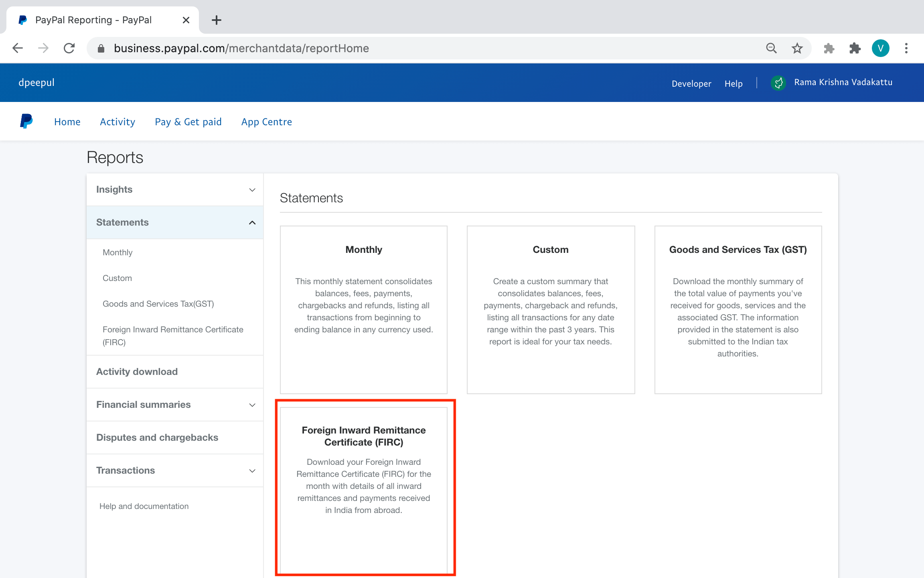Open the new tab plus button
The image size is (924, 578).
click(216, 20)
